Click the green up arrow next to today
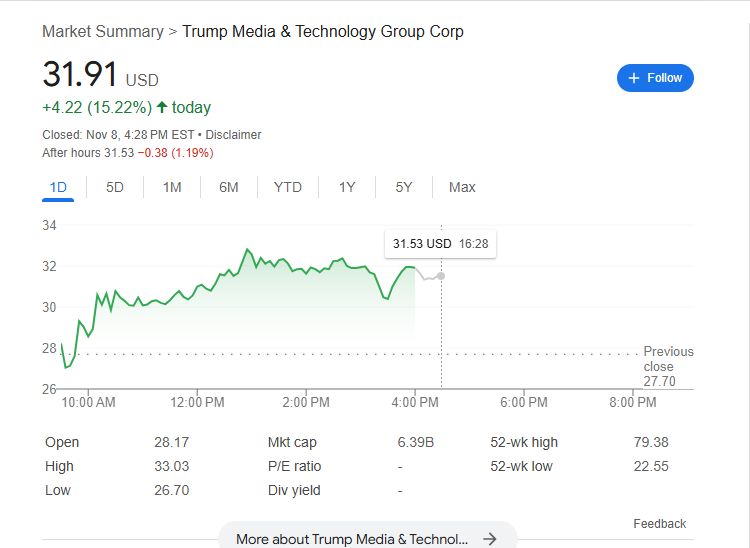750x548 pixels. pyautogui.click(x=161, y=107)
